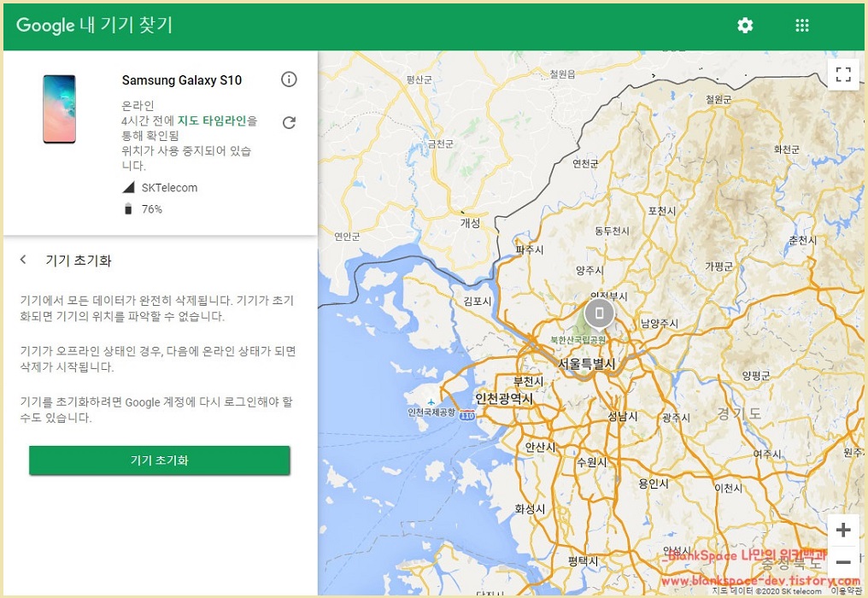
Task: Click 이천시 label on the map
Action: [x=728, y=488]
